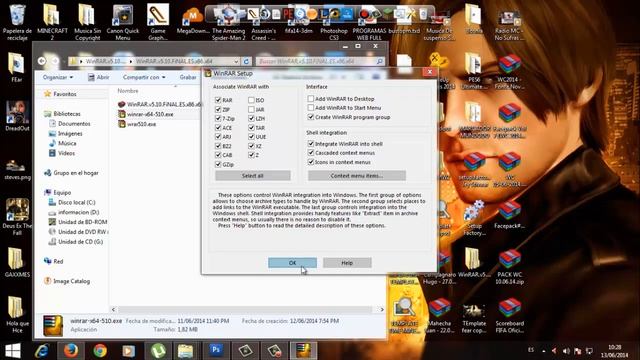
Task: Open File Explorer taskbar icon
Action: [x=186, y=351]
